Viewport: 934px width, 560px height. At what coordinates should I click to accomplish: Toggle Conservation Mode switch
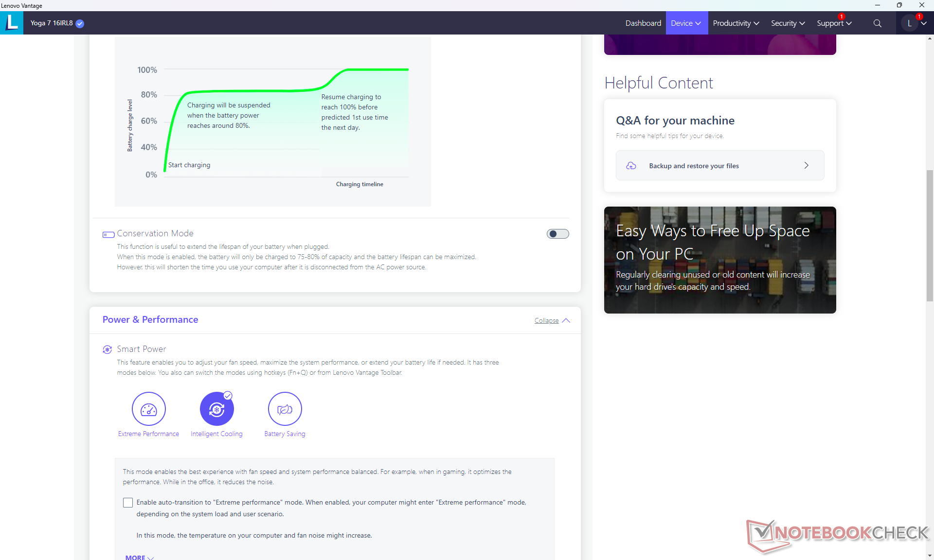tap(557, 234)
